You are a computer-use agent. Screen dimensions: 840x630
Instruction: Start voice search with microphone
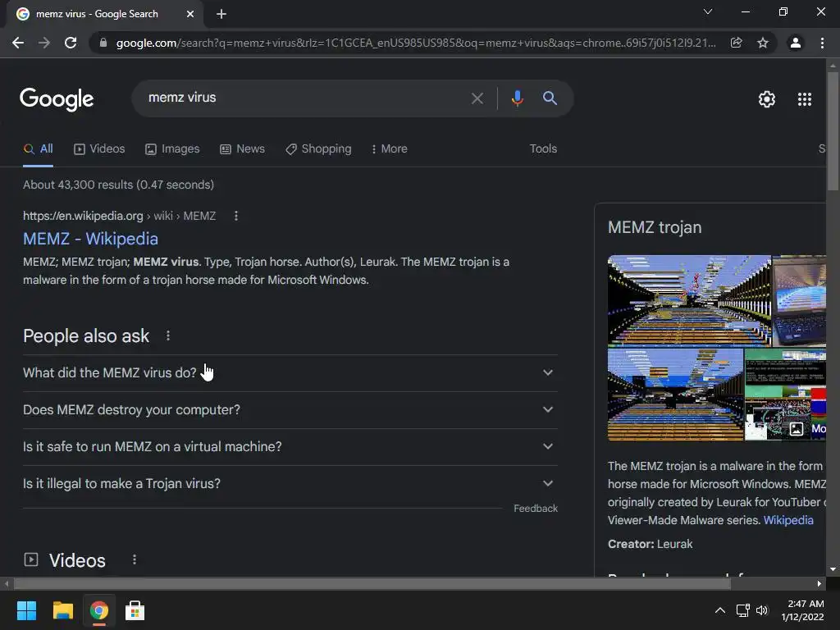click(x=517, y=98)
